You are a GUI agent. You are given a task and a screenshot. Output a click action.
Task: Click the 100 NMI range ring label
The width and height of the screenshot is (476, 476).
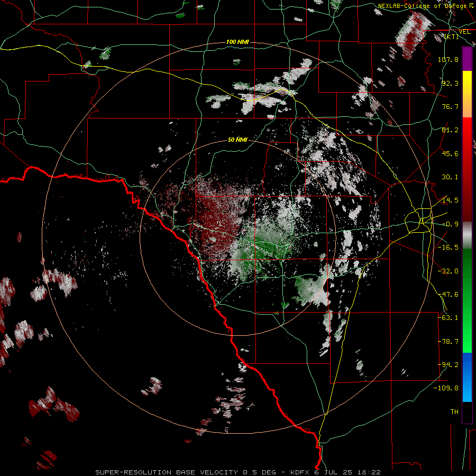pos(237,42)
